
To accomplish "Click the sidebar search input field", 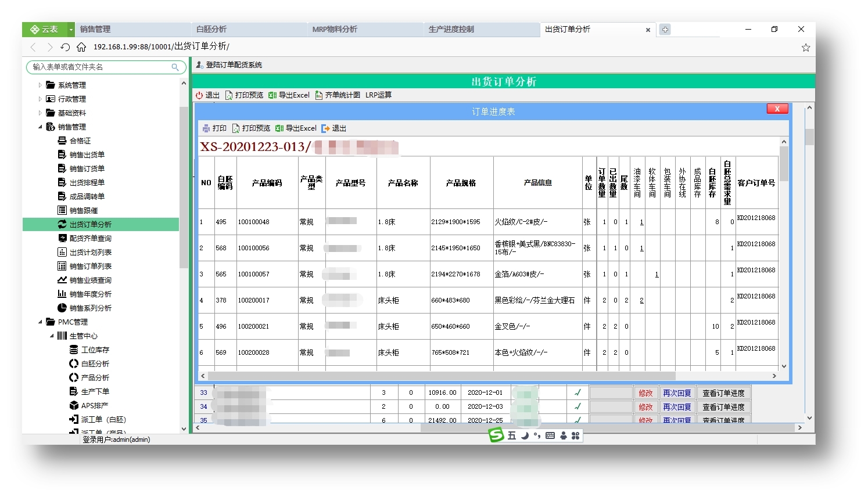I will click(100, 67).
